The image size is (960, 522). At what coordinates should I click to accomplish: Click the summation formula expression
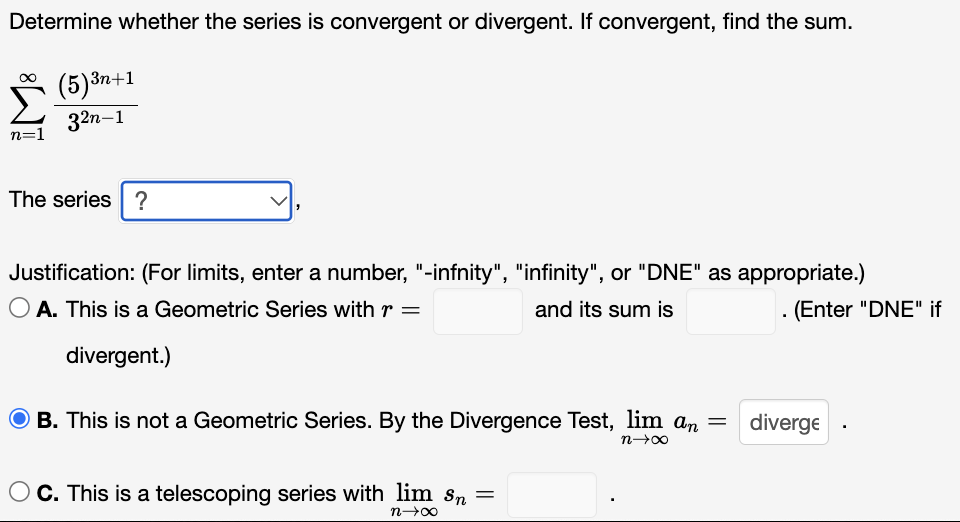point(73,106)
